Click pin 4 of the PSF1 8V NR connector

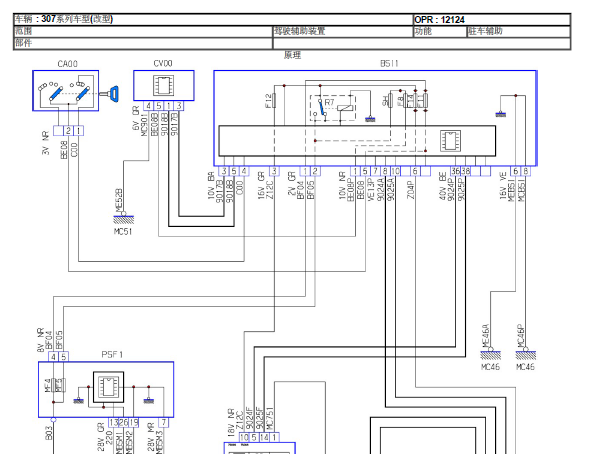53,357
